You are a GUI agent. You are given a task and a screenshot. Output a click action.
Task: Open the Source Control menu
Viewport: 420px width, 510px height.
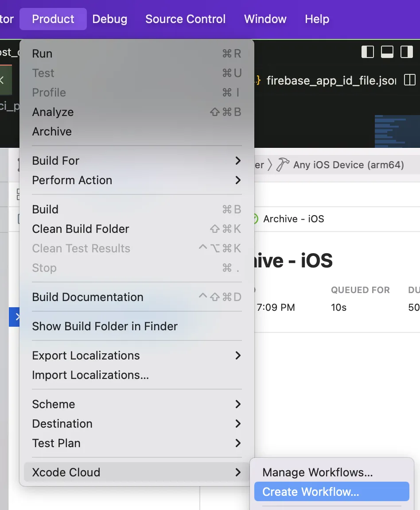click(x=185, y=19)
